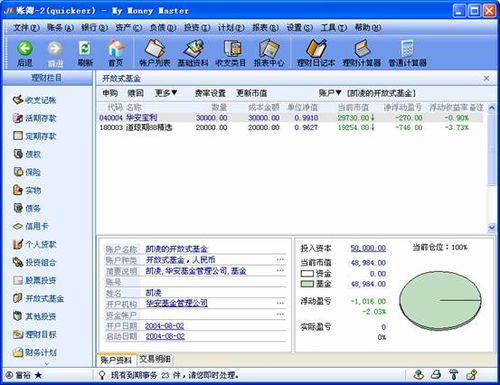Open the 帐户列表 toolbar icon
500x385 pixels.
click(155, 49)
